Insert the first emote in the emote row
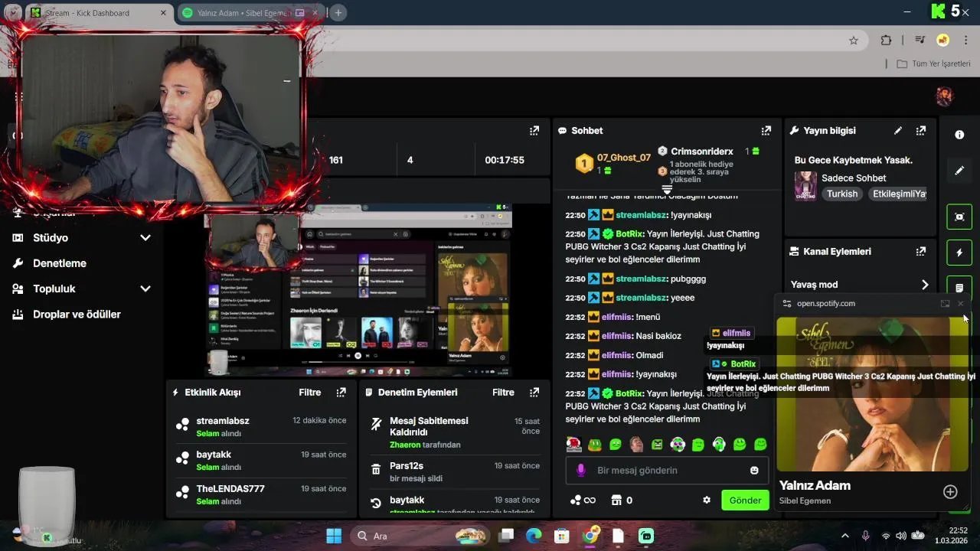The width and height of the screenshot is (980, 551). 573,444
